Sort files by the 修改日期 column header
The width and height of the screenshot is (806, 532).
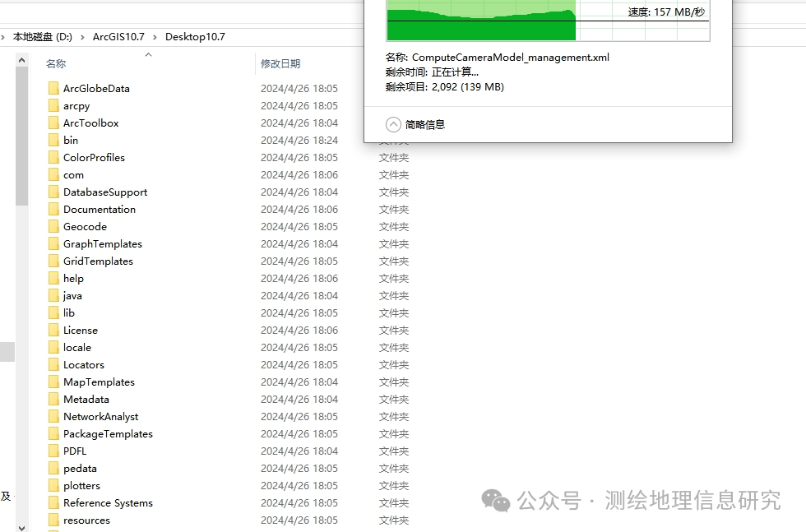(281, 63)
